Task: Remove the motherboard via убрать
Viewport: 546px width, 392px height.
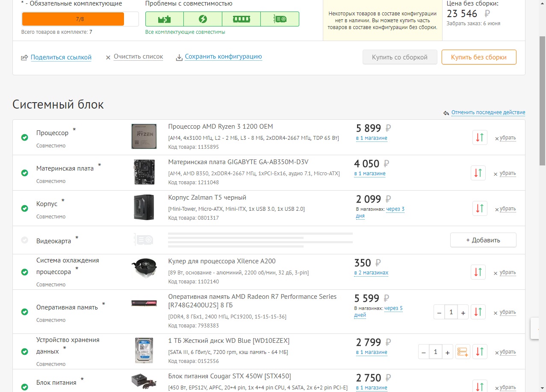Action: coord(508,173)
